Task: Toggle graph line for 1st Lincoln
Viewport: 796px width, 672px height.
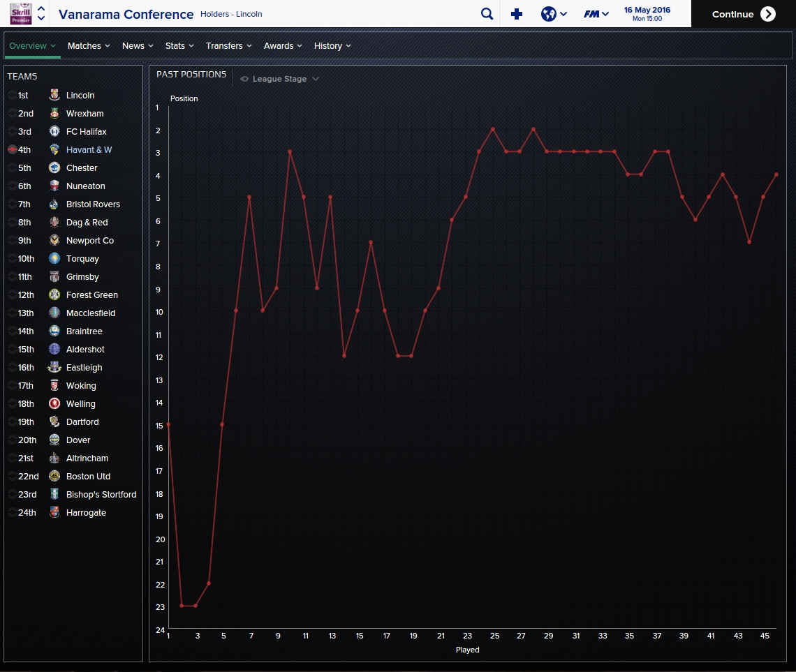Action: pyautogui.click(x=12, y=95)
